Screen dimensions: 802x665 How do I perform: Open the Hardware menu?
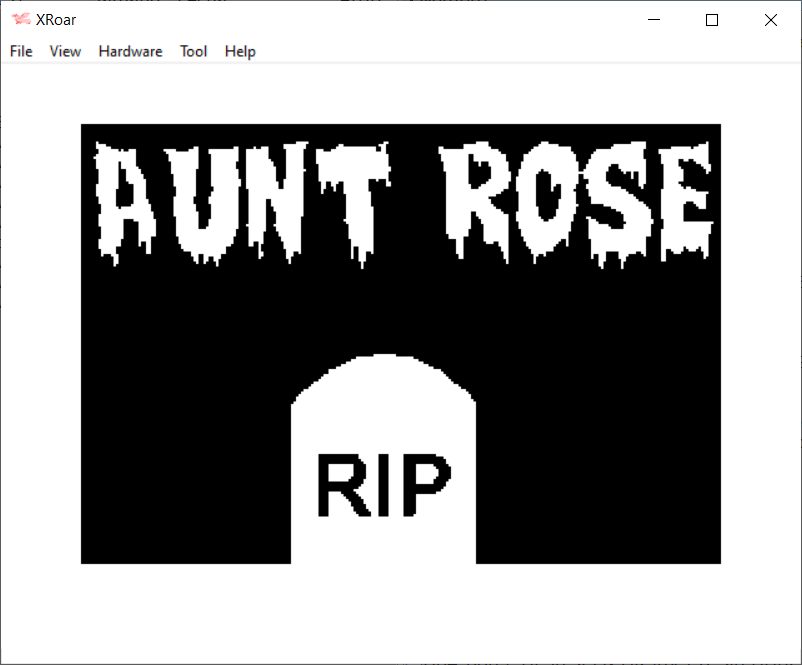[130, 51]
